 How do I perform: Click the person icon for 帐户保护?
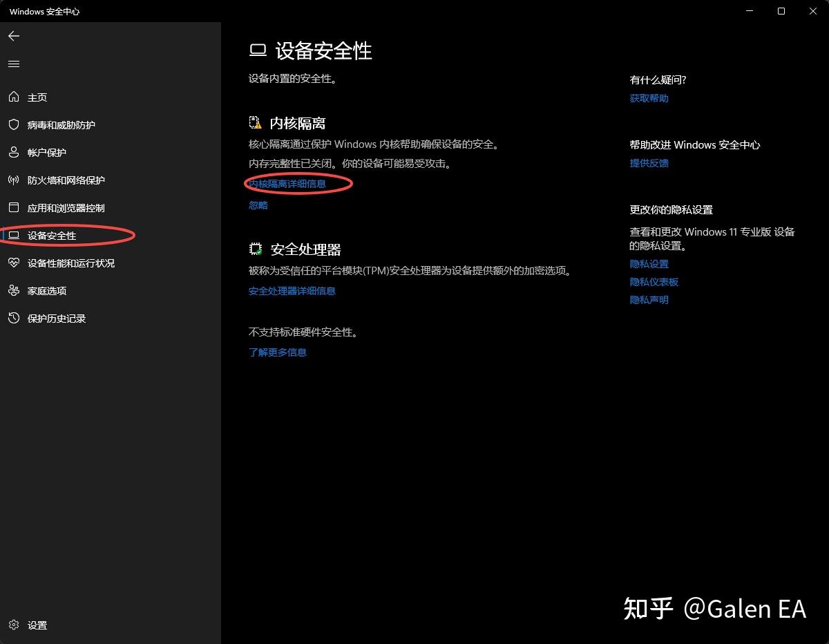pyautogui.click(x=13, y=153)
